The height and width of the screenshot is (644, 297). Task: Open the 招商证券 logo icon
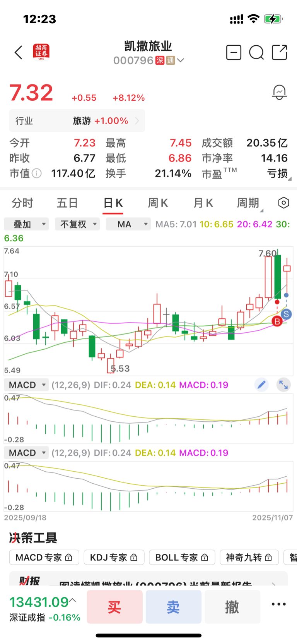coord(41,52)
